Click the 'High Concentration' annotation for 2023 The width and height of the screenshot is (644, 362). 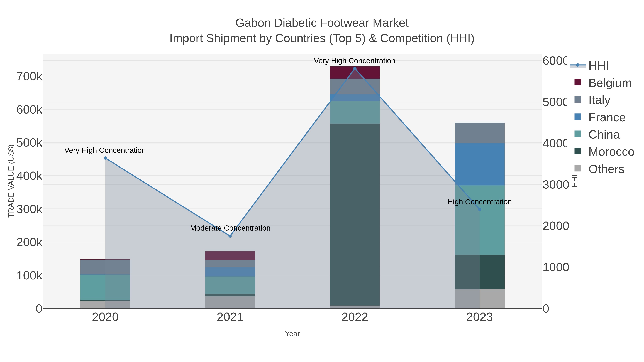pyautogui.click(x=479, y=202)
